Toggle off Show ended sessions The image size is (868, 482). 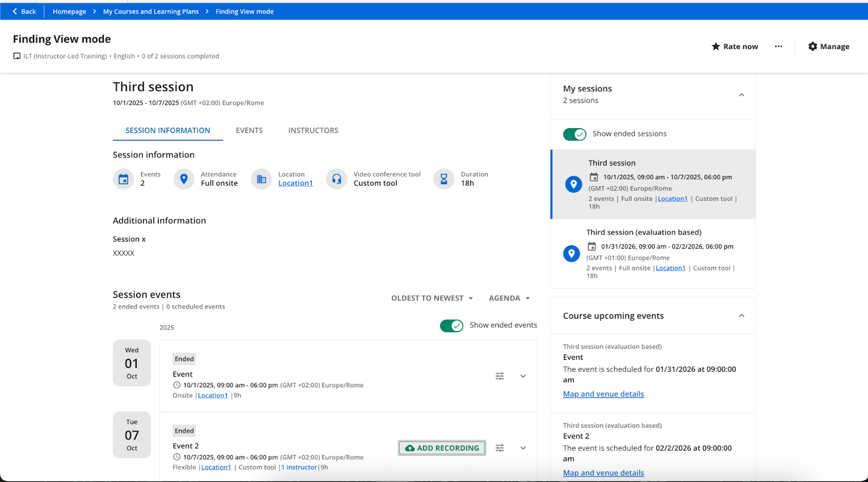pyautogui.click(x=575, y=134)
